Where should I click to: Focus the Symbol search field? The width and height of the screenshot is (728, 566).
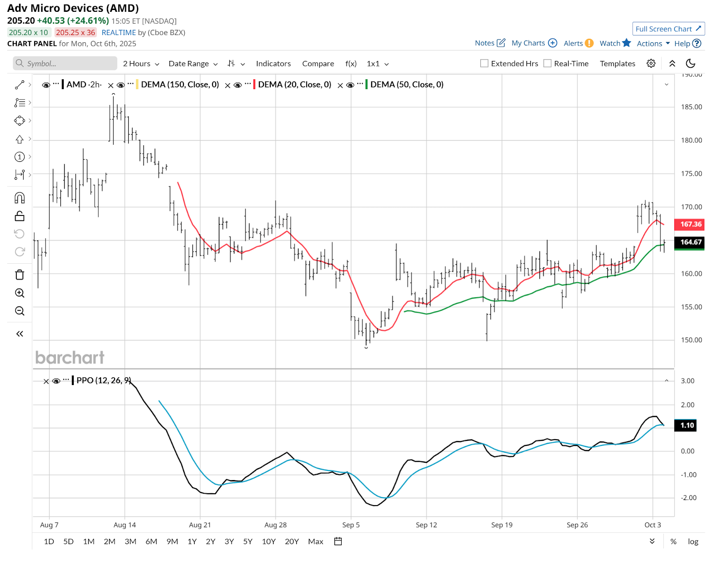(x=65, y=63)
